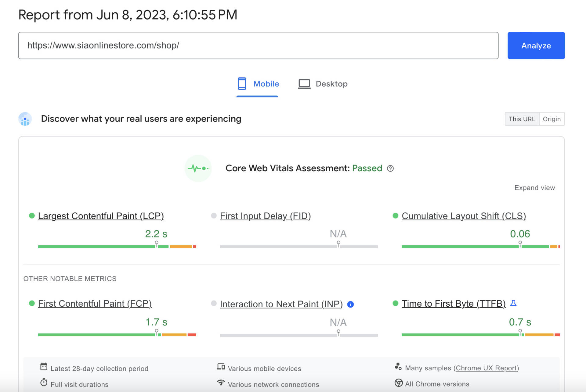Click the calendar icon beside collection period

44,367
